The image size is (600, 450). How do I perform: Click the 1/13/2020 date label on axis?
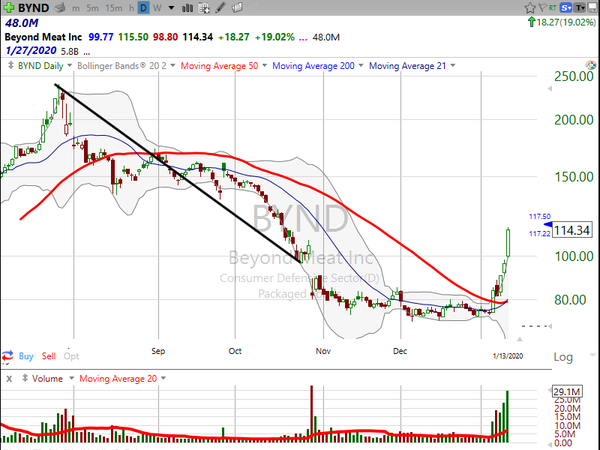[x=508, y=356]
